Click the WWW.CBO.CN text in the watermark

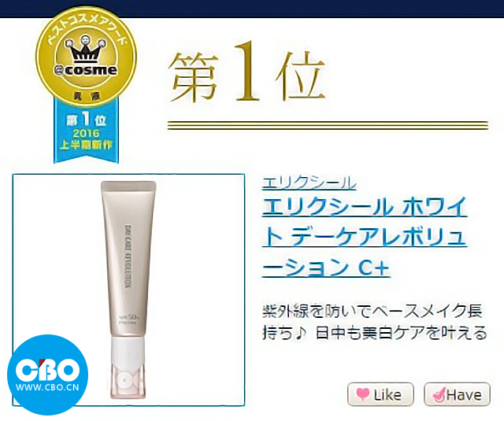[47, 387]
